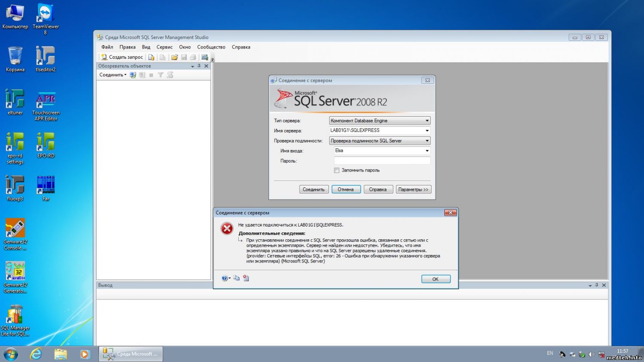The height and width of the screenshot is (362, 644).
Task: Pin the Обозреватель объектов panel with auto-hide pushpin
Action: (199, 66)
